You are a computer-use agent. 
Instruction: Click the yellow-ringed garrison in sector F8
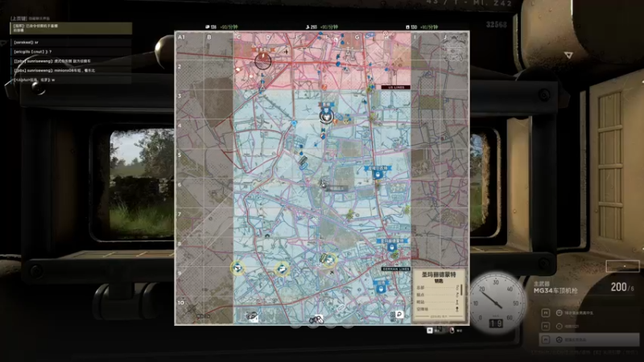329,259
